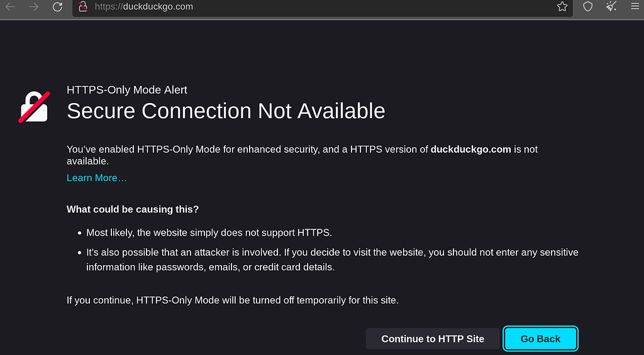Click the bullet warning about an attacker
This screenshot has width=644, height=355.
[332, 259]
